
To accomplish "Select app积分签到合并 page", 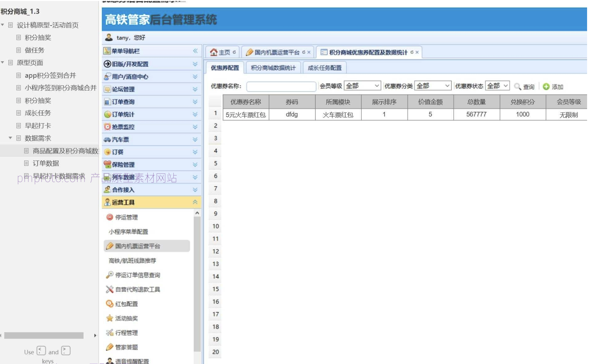I will (x=50, y=75).
